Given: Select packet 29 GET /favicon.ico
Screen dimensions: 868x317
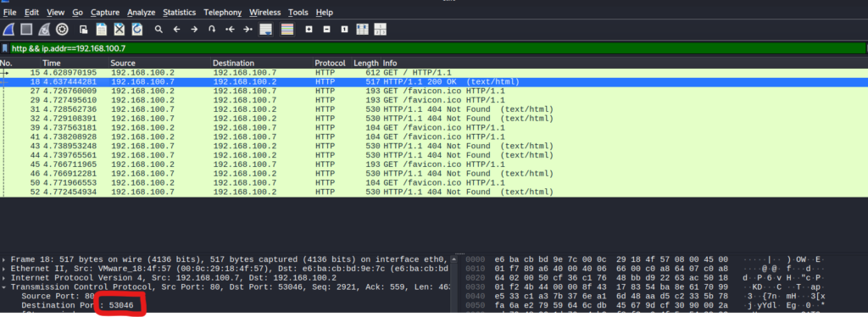Looking at the screenshot, I should click(434, 100).
